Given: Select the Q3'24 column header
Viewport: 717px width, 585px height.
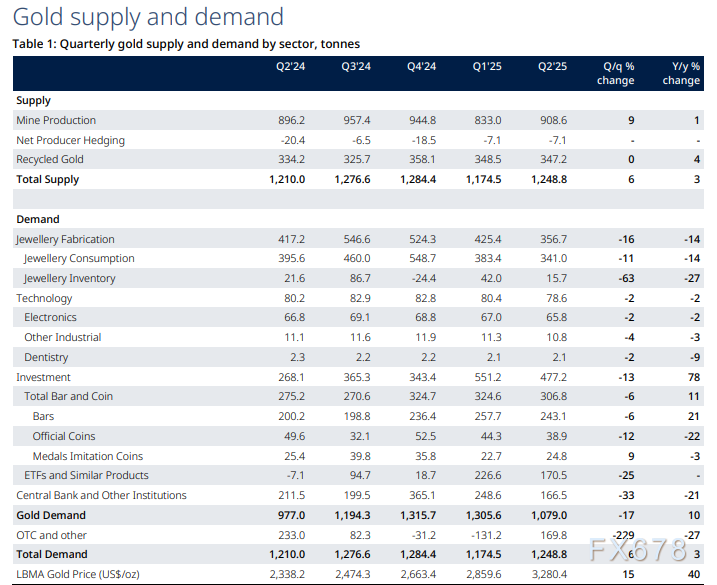Looking at the screenshot, I should (x=357, y=67).
